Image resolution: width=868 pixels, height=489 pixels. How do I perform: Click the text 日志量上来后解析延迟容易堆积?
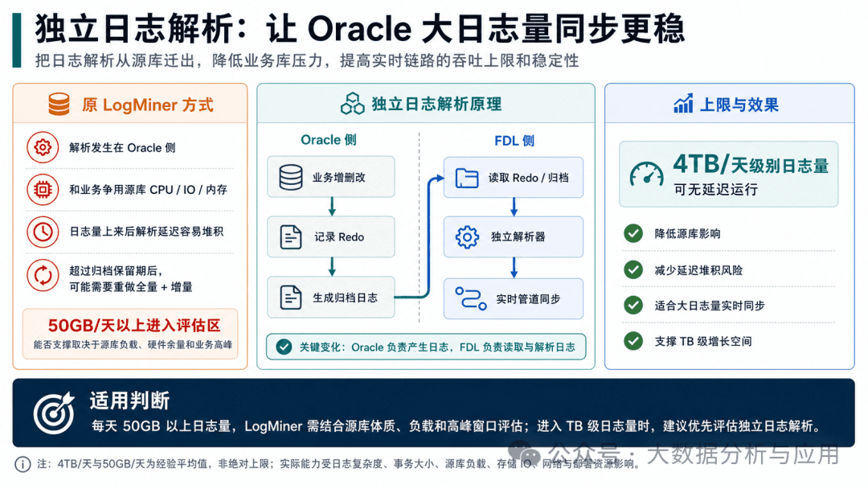click(146, 232)
